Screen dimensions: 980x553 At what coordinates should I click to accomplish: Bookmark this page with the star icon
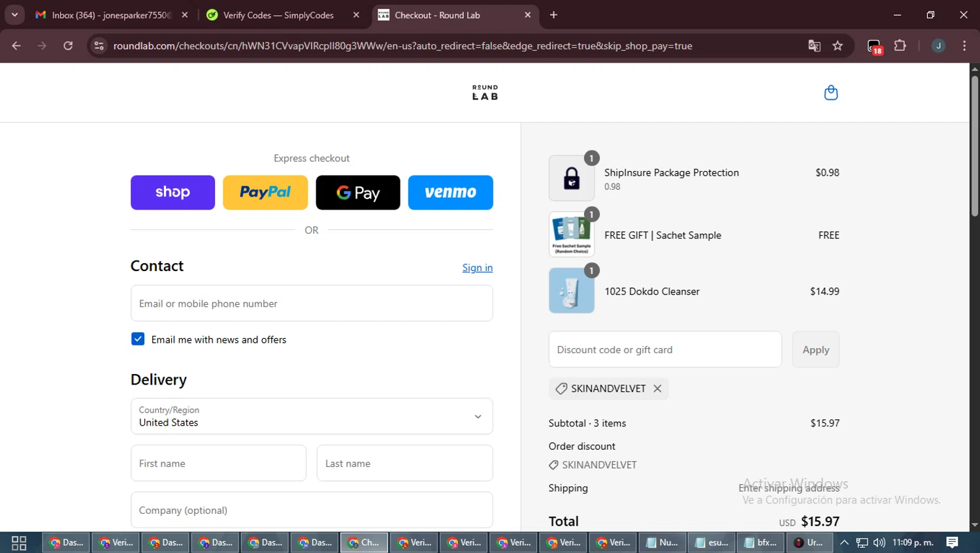click(x=838, y=46)
